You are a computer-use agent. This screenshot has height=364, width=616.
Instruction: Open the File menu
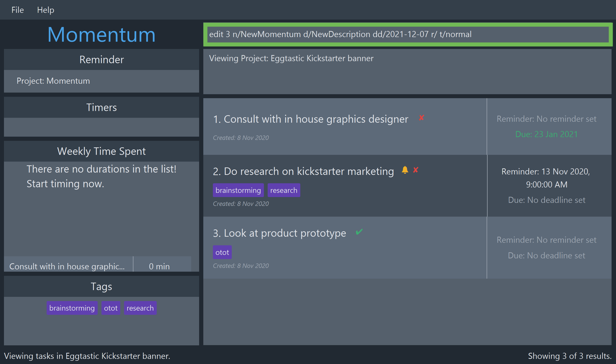[x=17, y=10]
